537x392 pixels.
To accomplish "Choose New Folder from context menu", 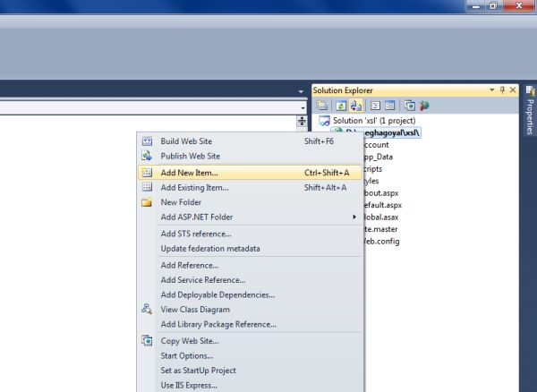I will tap(250, 202).
